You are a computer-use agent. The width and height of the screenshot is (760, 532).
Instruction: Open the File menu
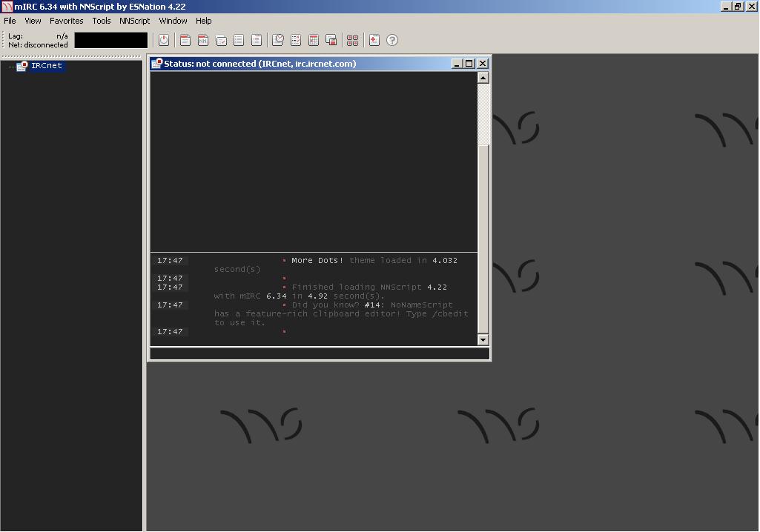(x=10, y=21)
